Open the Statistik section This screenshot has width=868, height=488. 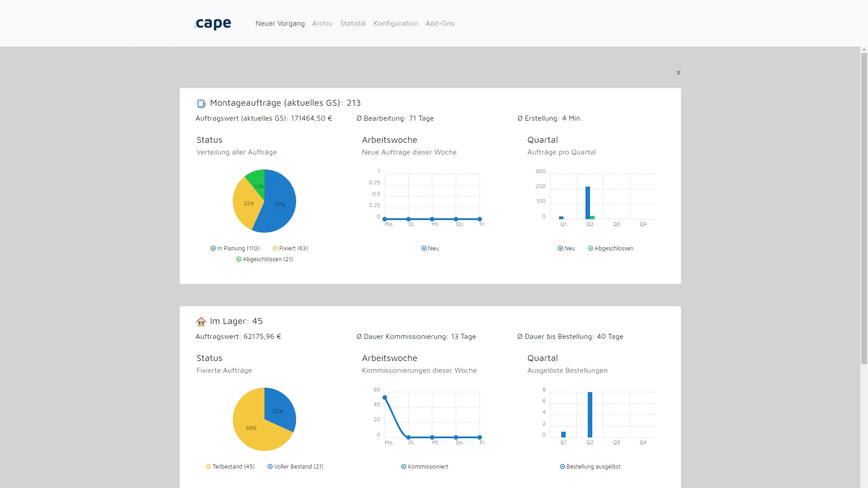(353, 23)
